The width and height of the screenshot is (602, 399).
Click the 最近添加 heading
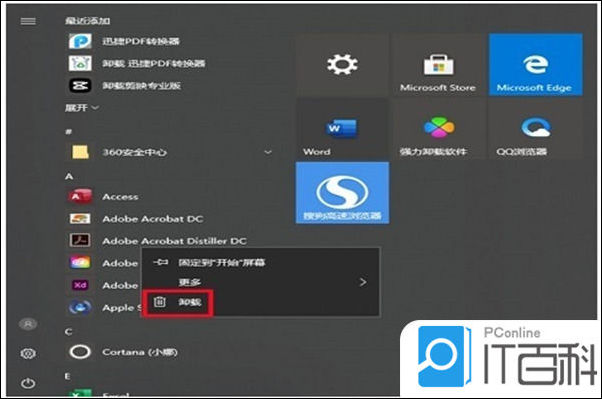click(87, 21)
